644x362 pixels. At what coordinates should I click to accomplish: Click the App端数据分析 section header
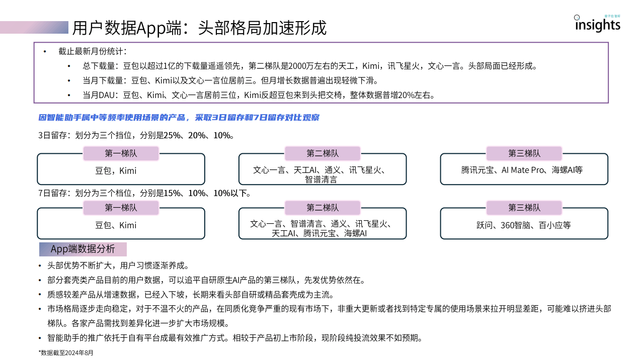83,249
